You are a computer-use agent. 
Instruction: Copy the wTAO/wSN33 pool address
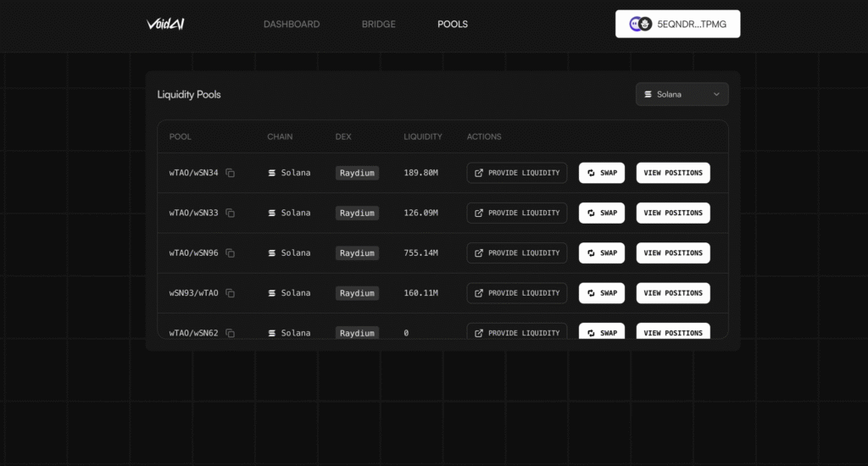pos(231,214)
